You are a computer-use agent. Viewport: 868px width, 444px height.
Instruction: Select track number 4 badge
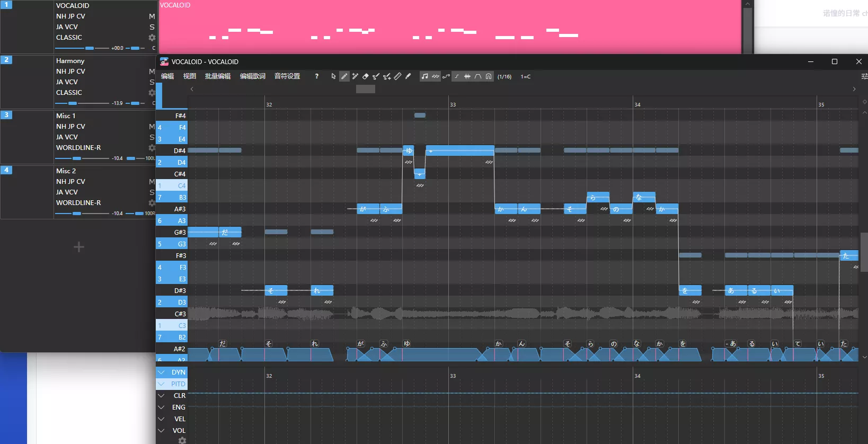point(6,170)
